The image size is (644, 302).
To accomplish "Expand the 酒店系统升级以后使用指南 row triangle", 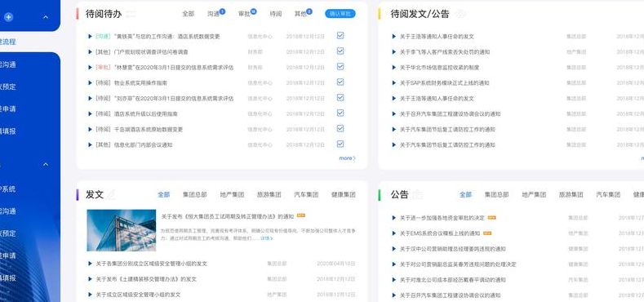I will coord(90,113).
